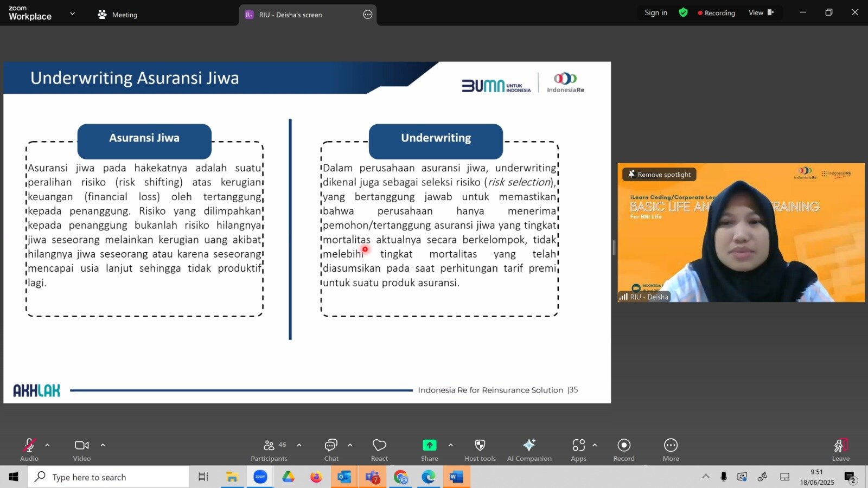The image size is (868, 488).
Task: Switch to the Meeting tab
Action: pyautogui.click(x=117, y=15)
